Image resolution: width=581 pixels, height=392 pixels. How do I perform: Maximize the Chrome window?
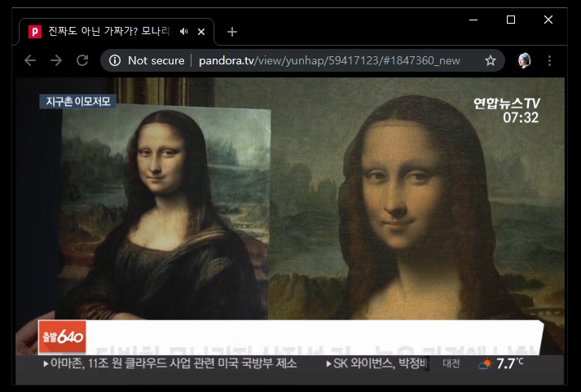tap(511, 20)
